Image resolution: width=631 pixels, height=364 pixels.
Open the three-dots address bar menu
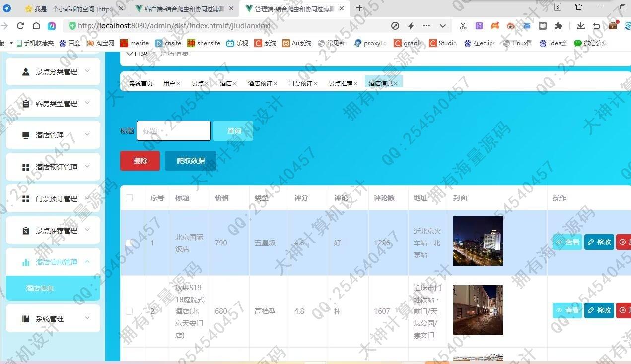coord(426,26)
